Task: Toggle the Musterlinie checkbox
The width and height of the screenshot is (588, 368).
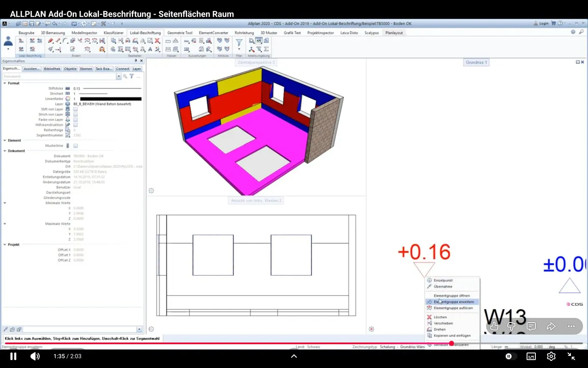Action: pyautogui.click(x=76, y=146)
